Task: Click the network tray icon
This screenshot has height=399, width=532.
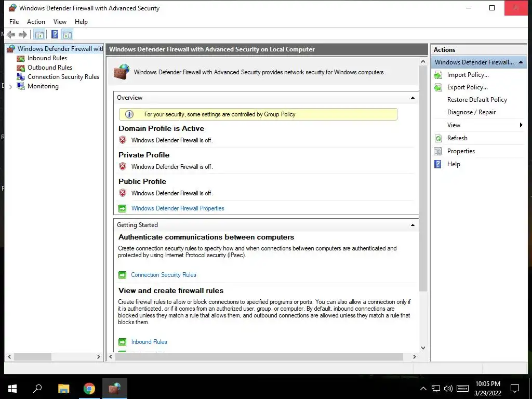Action: 436,389
